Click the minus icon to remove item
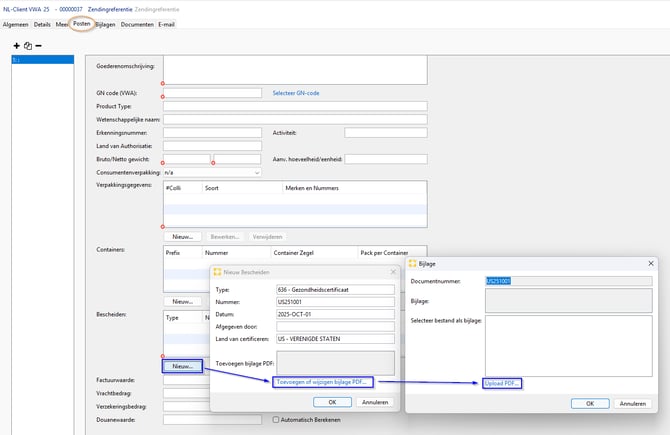This screenshot has height=435, width=670. (38, 46)
